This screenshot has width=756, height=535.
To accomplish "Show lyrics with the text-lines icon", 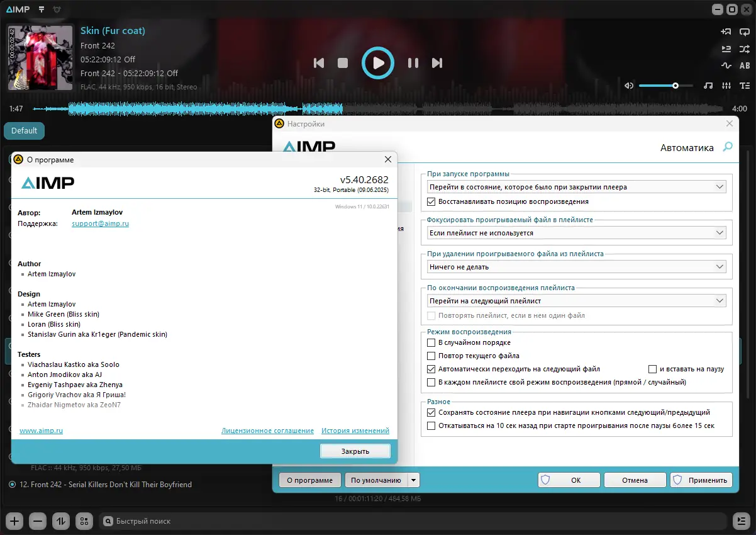I will (745, 86).
